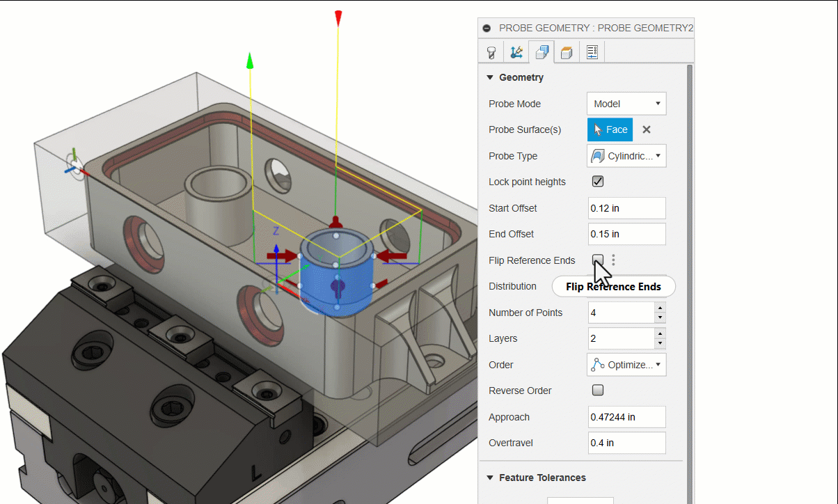Open the Heights tab icon
The image size is (838, 504).
click(x=567, y=52)
